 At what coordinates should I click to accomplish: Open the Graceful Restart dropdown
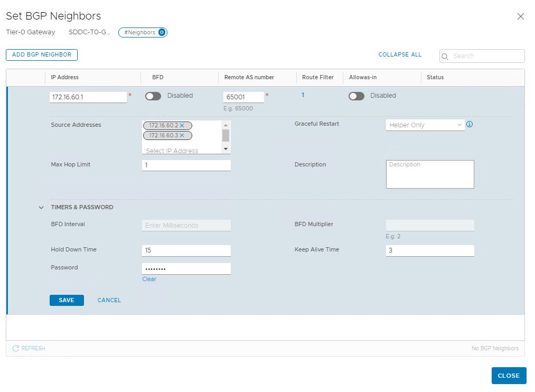(425, 125)
